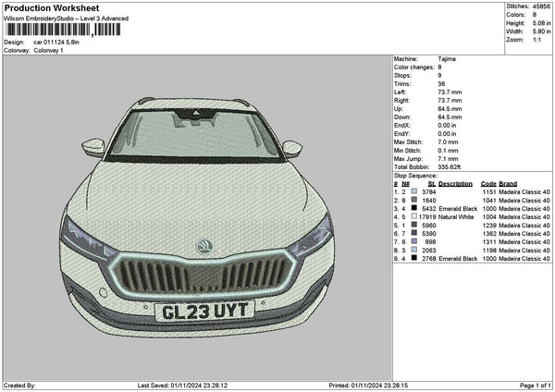Click the N# column header
The height and width of the screenshot is (392, 555).
(x=405, y=184)
